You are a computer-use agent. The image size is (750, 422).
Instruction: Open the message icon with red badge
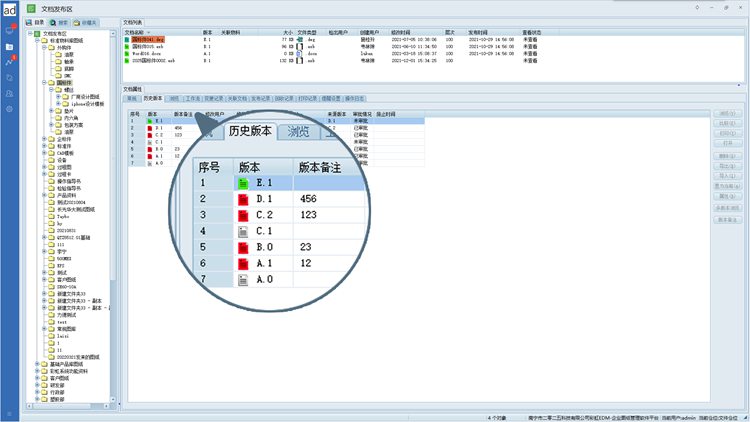(9, 30)
